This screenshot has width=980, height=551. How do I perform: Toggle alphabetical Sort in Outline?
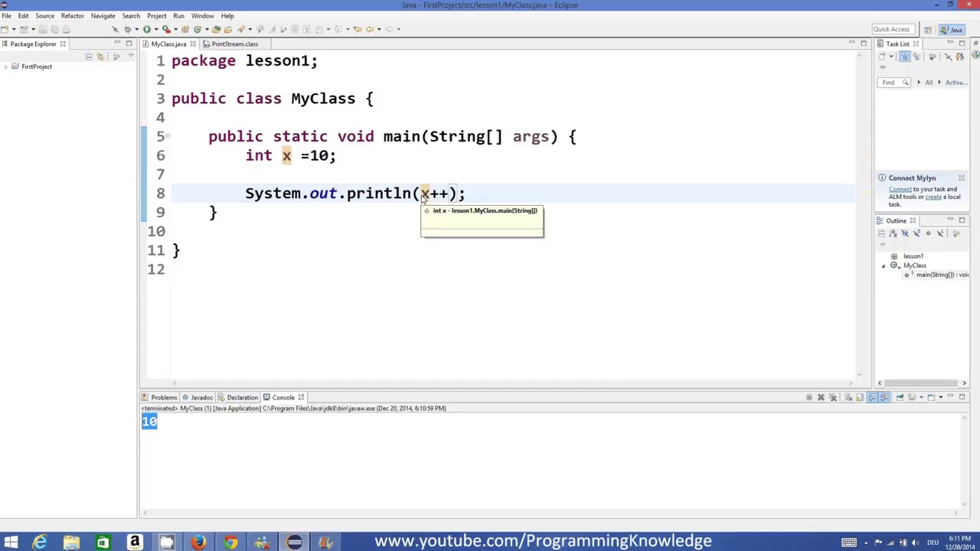pyautogui.click(x=893, y=233)
